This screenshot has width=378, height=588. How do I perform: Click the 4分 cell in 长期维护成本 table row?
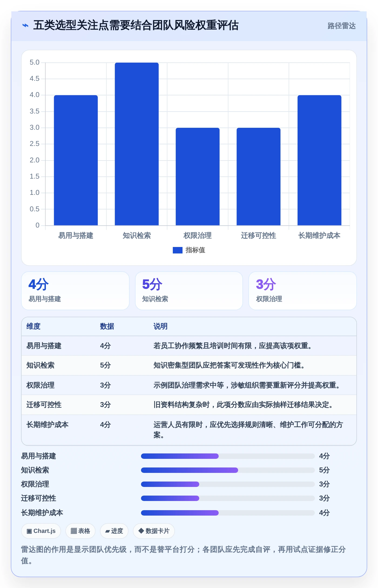tap(106, 425)
